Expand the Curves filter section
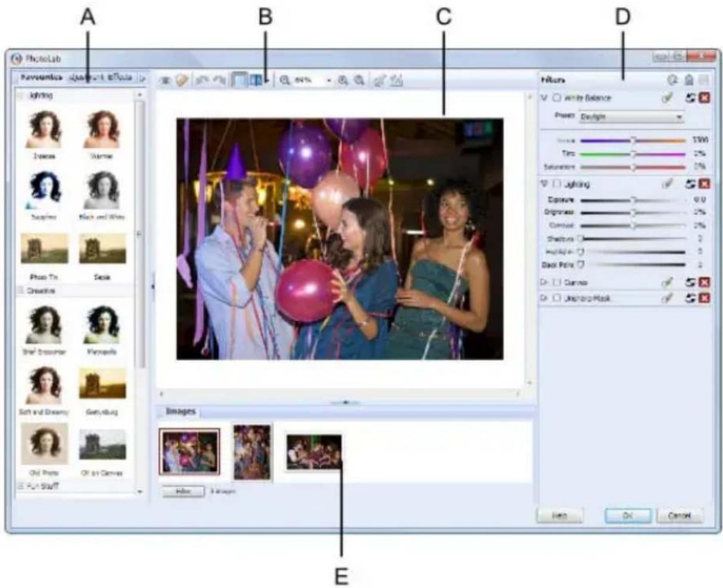The width and height of the screenshot is (723, 588). [x=544, y=282]
